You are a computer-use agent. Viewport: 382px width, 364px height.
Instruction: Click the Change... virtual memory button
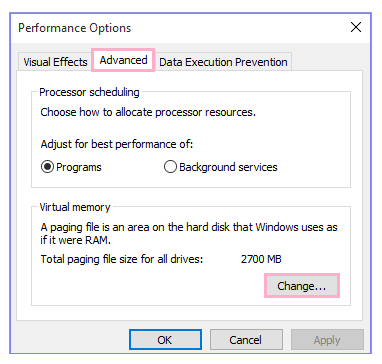tap(302, 286)
